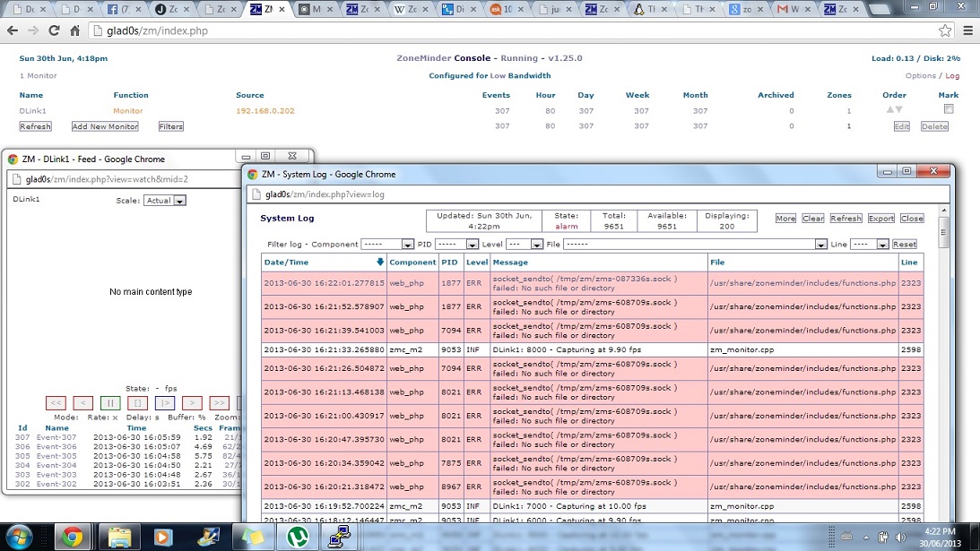Viewport: 980px width, 551px height.
Task: Move DLink1 up with order arrow
Action: pyautogui.click(x=890, y=109)
